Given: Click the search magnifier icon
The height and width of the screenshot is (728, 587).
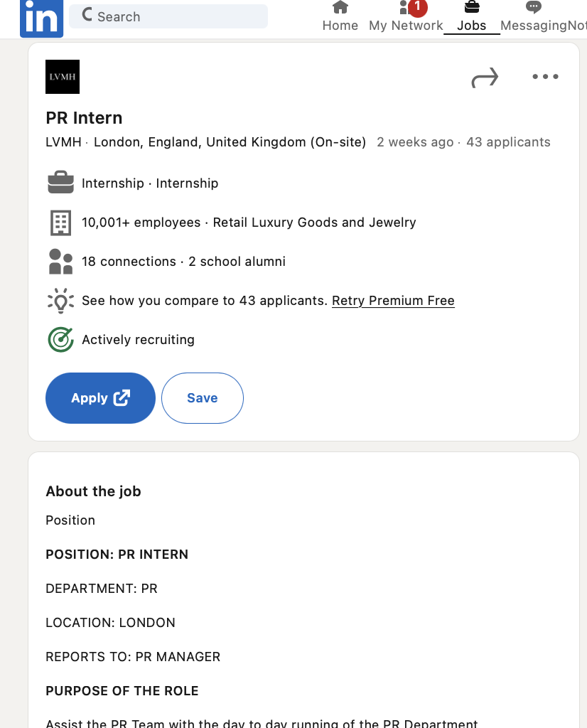Looking at the screenshot, I should 87,16.
